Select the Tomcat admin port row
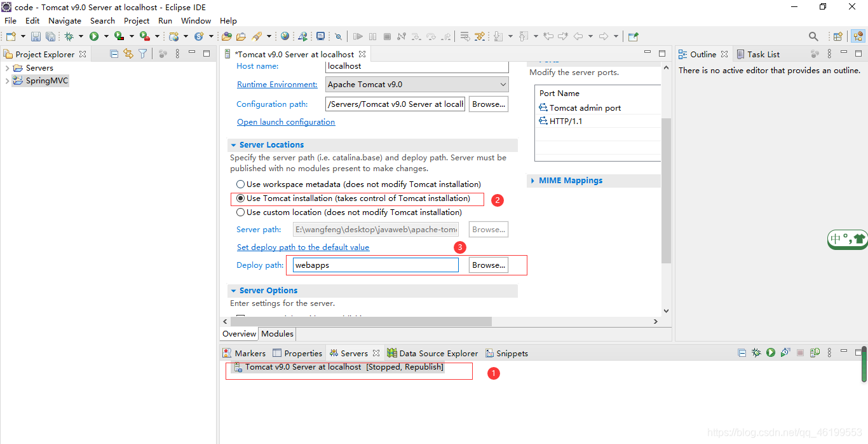 (x=599, y=108)
